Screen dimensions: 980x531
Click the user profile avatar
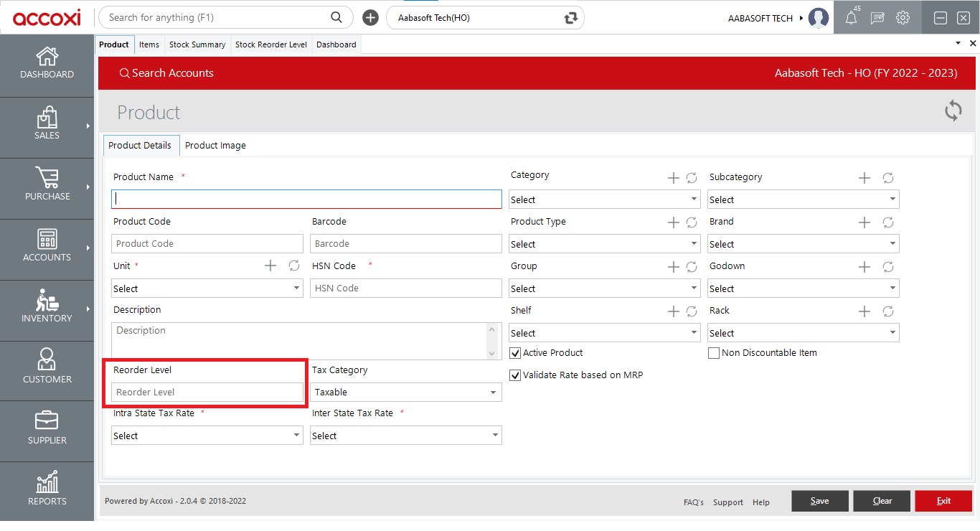tap(819, 18)
